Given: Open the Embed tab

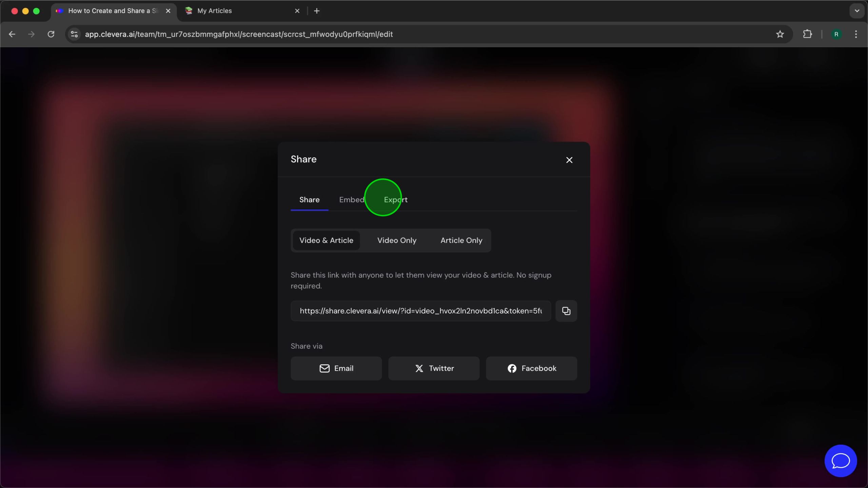Looking at the screenshot, I should 351,200.
